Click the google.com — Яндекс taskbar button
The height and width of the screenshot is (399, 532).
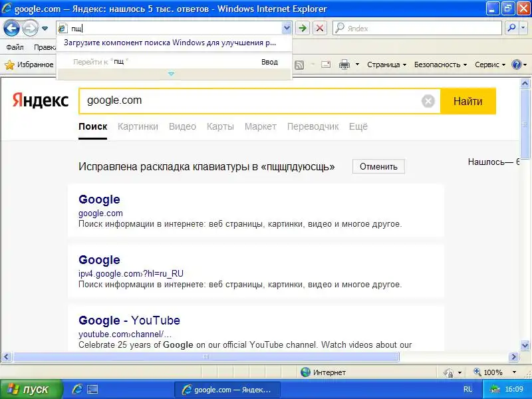point(227,390)
